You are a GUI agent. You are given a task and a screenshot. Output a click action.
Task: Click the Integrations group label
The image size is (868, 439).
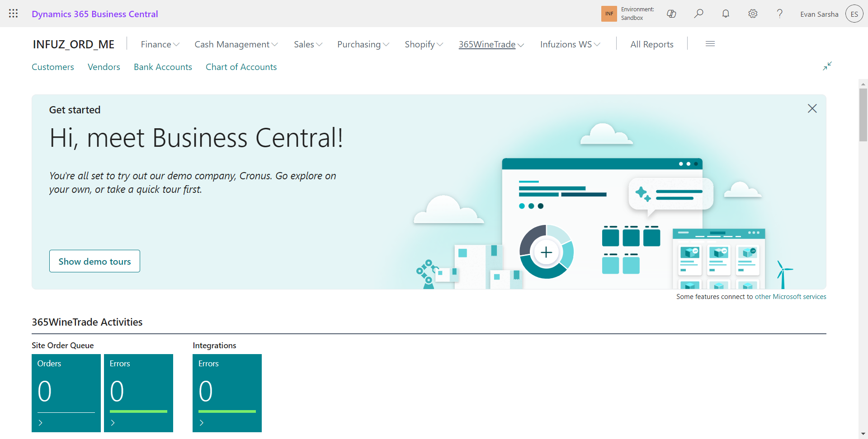click(214, 346)
